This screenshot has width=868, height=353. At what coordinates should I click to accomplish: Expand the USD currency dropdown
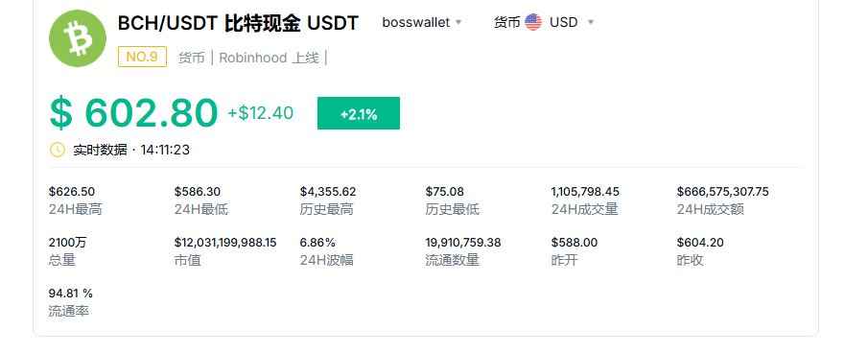click(591, 23)
